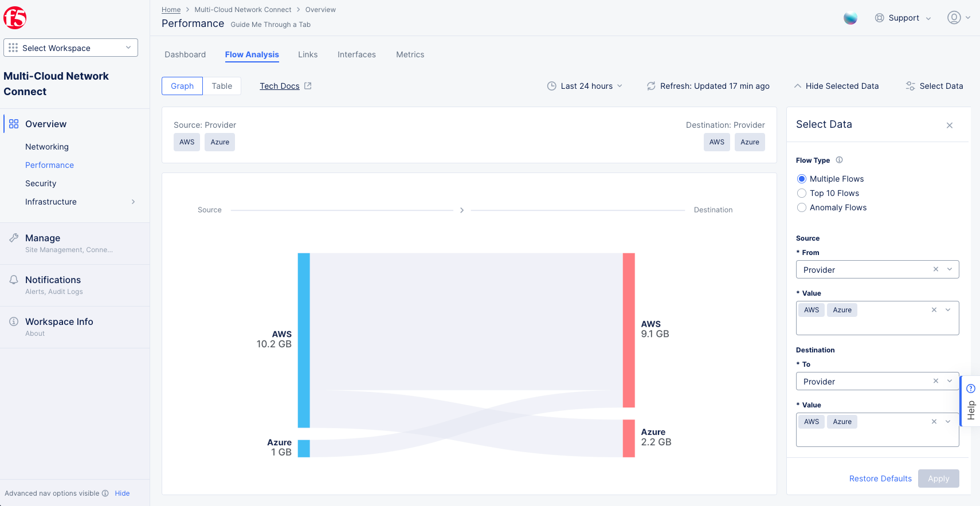The width and height of the screenshot is (980, 506).
Task: Click the Flow Type info icon
Action: (x=839, y=160)
